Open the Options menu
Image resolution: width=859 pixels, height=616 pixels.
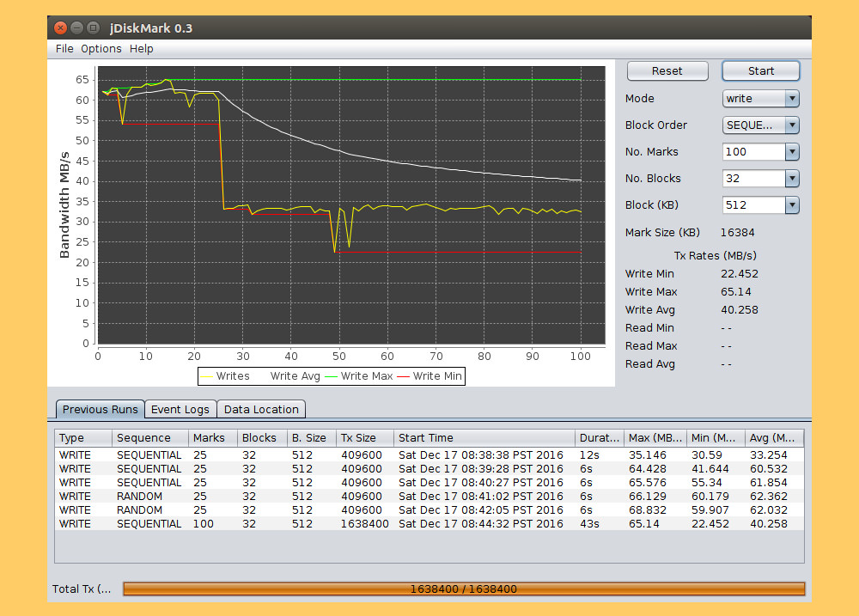click(x=101, y=49)
